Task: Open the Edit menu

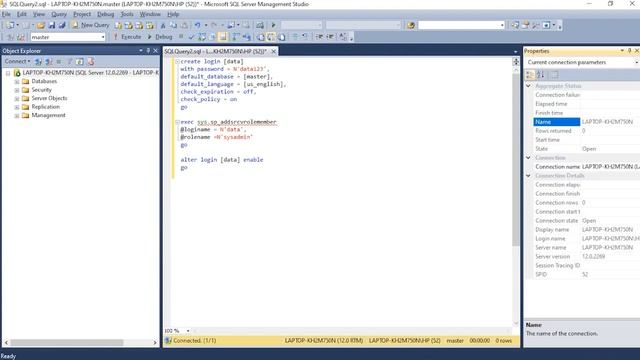Action: coord(22,14)
